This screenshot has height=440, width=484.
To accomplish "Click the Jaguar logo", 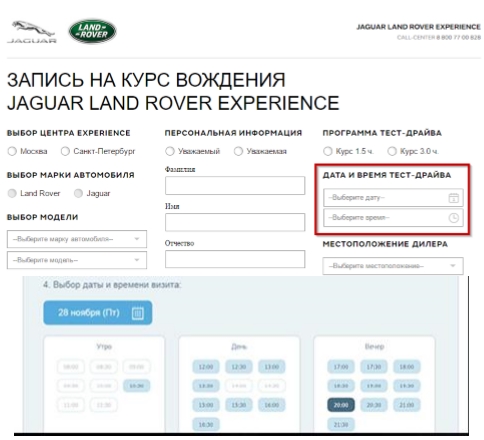I will pos(32,32).
